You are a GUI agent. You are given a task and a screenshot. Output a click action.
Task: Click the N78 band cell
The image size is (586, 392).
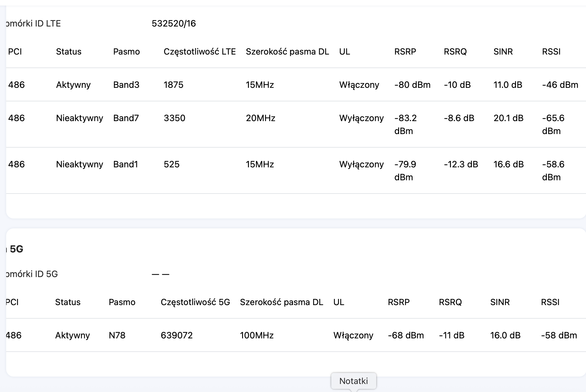(x=117, y=335)
